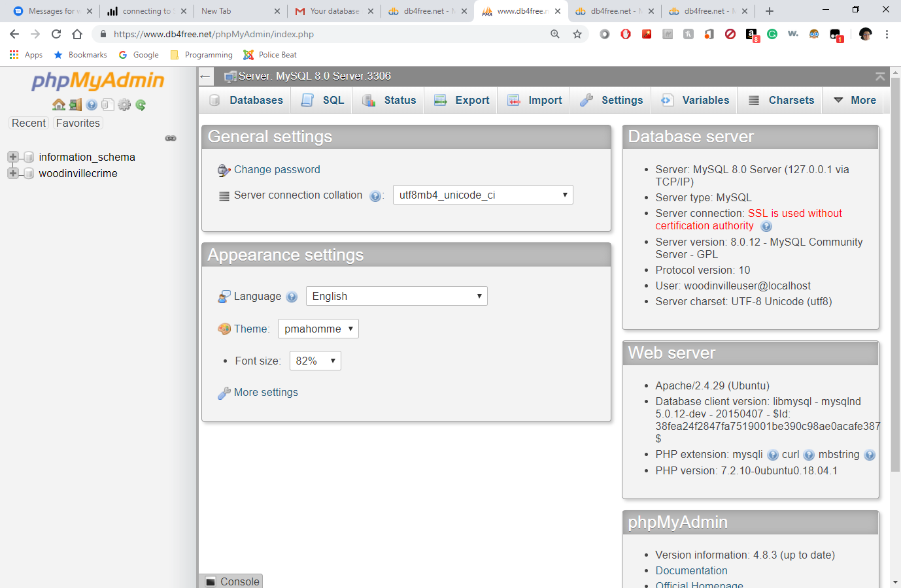This screenshot has width=901, height=588.
Task: Open the More tab dropdown menu
Action: click(x=855, y=100)
